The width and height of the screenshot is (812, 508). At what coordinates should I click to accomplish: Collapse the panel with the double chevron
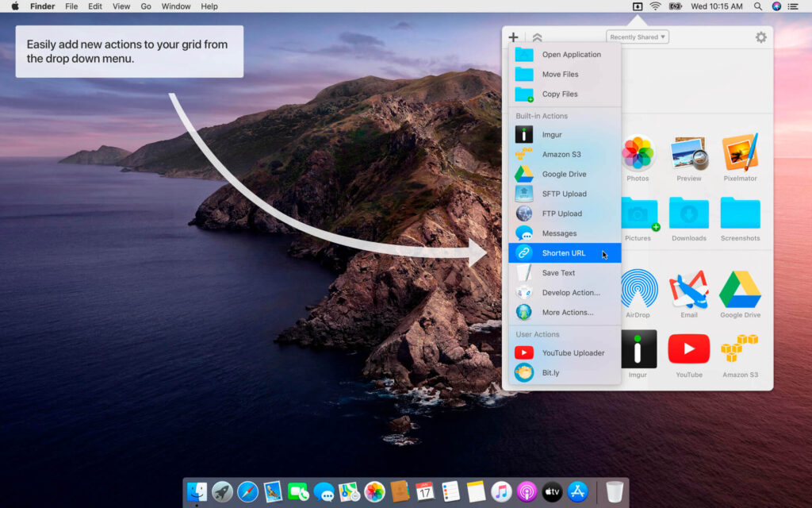pyautogui.click(x=537, y=37)
